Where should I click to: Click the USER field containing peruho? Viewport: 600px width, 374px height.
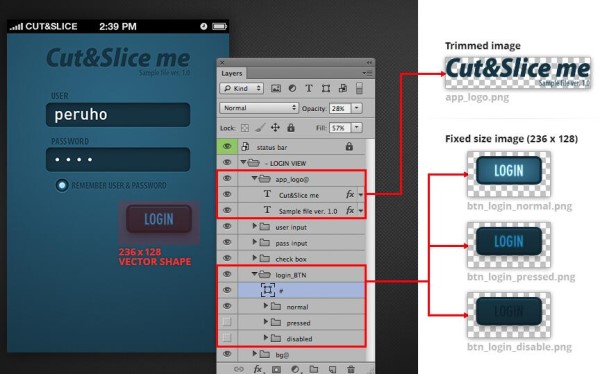pos(118,114)
